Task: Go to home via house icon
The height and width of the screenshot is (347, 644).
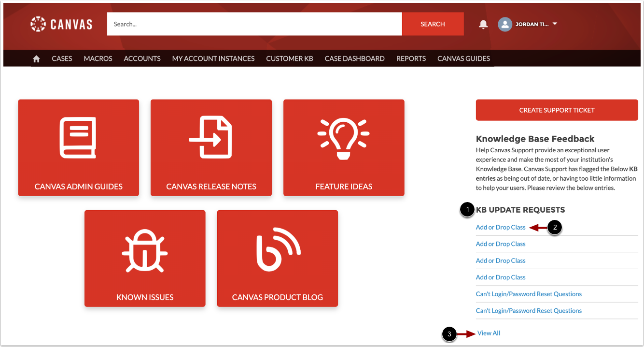Action: coord(36,58)
